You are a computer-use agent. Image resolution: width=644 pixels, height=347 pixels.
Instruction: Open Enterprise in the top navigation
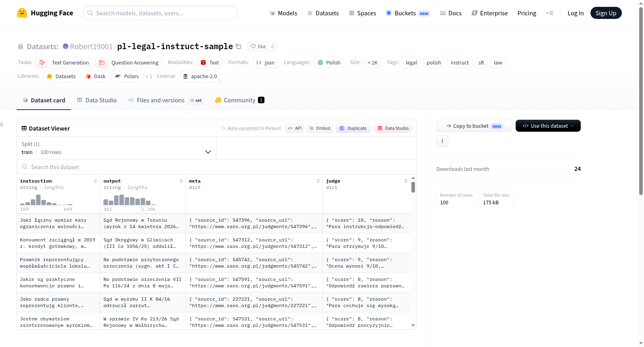[x=489, y=13]
